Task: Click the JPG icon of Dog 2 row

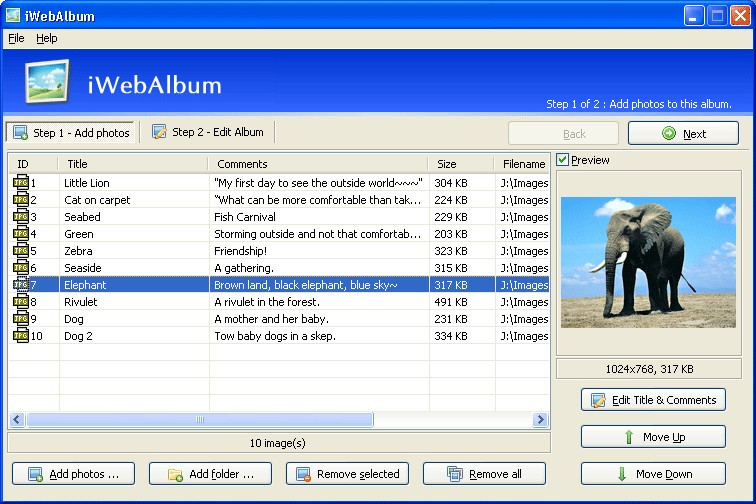Action: click(x=21, y=336)
